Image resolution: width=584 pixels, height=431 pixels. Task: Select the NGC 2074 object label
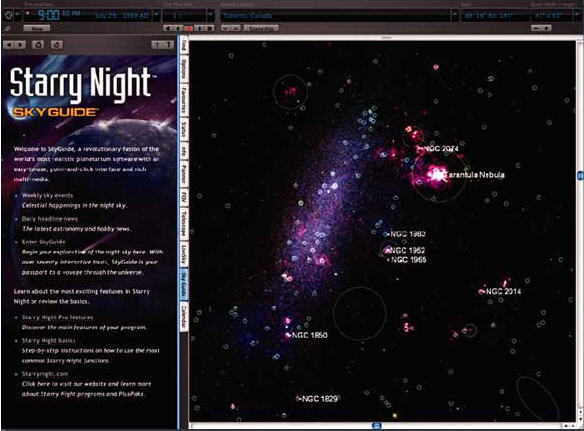click(x=441, y=148)
